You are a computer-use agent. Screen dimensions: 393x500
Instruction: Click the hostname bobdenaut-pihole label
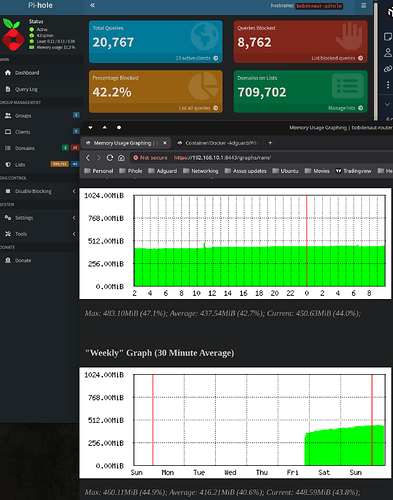(319, 6)
